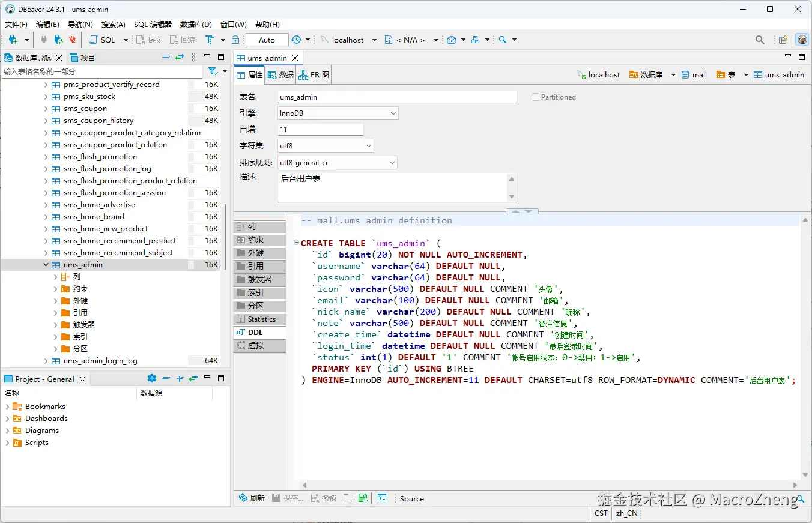Image resolution: width=812 pixels, height=523 pixels.
Task: Toggle the Partitioned checkbox
Action: (x=535, y=97)
